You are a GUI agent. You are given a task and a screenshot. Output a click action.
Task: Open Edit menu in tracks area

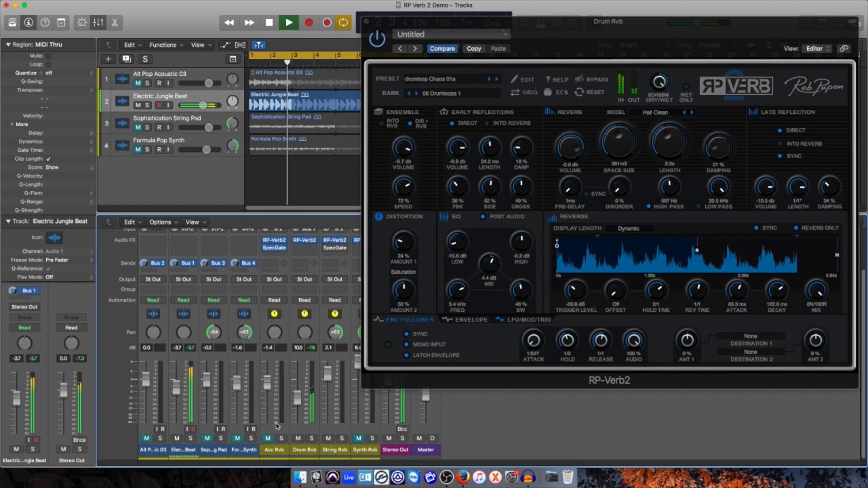pyautogui.click(x=132, y=45)
